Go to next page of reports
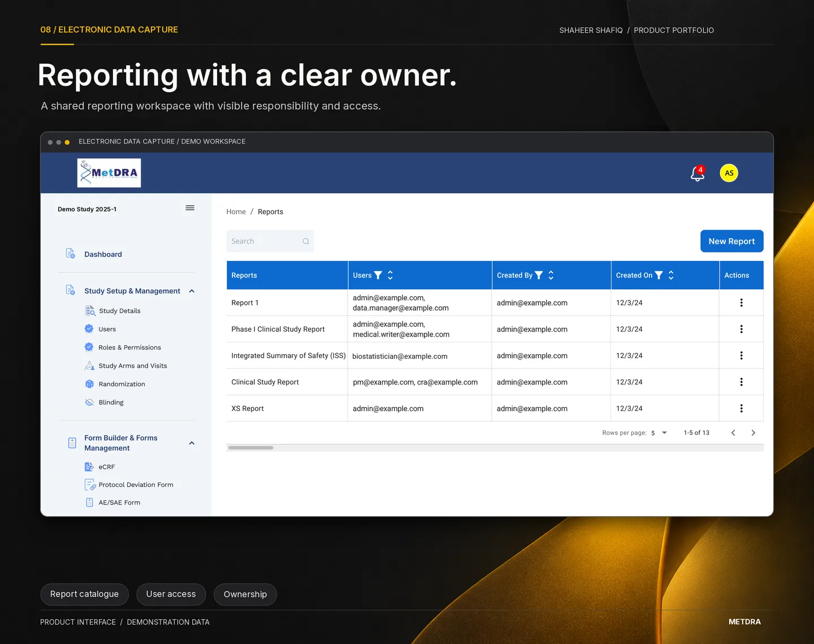Viewport: 814px width, 644px height. coord(753,433)
